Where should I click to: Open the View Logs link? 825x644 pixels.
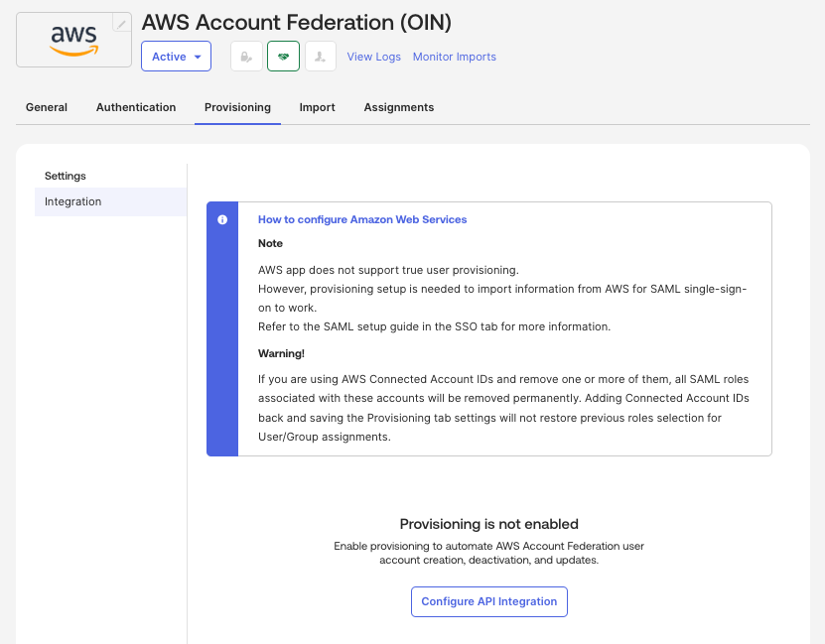point(373,57)
